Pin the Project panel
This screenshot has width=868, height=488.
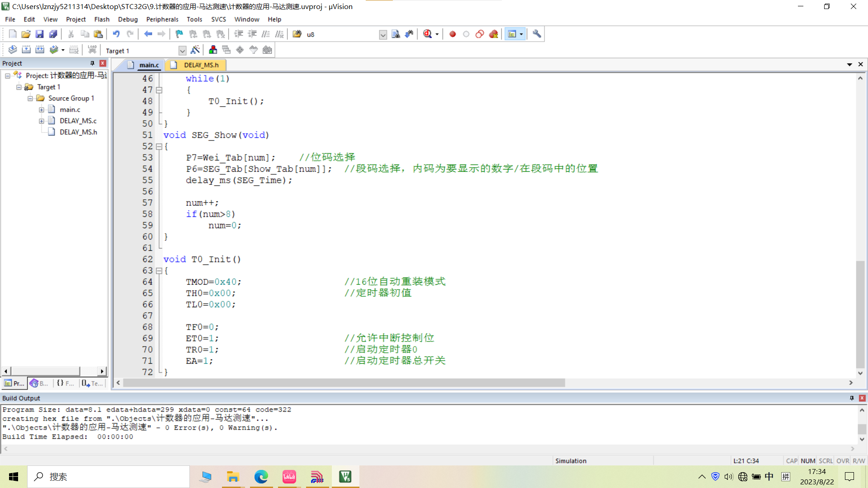(92, 63)
